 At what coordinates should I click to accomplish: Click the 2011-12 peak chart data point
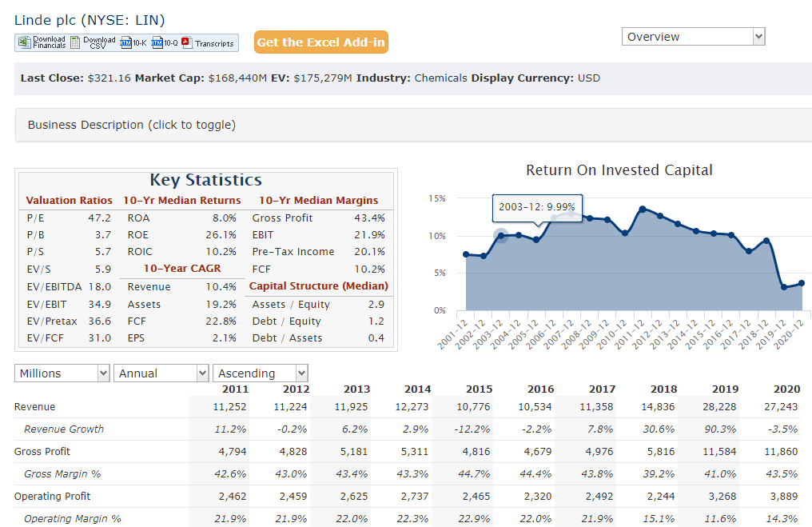[x=643, y=209]
